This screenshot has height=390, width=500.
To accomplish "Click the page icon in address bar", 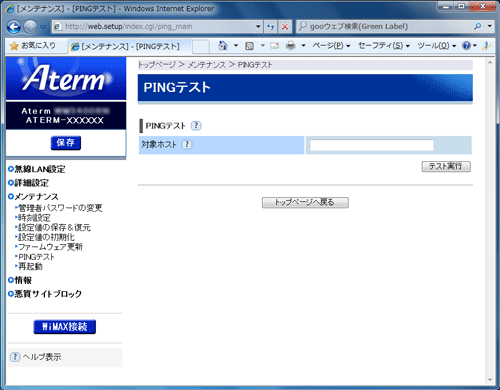I will [58, 27].
